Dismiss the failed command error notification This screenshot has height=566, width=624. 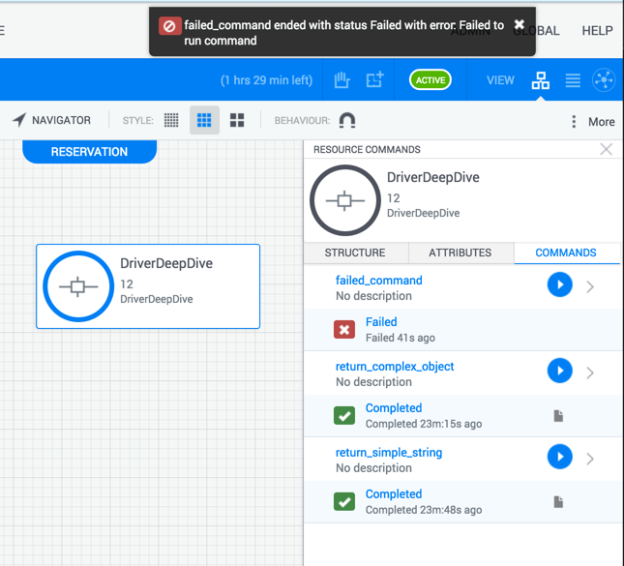click(x=519, y=24)
